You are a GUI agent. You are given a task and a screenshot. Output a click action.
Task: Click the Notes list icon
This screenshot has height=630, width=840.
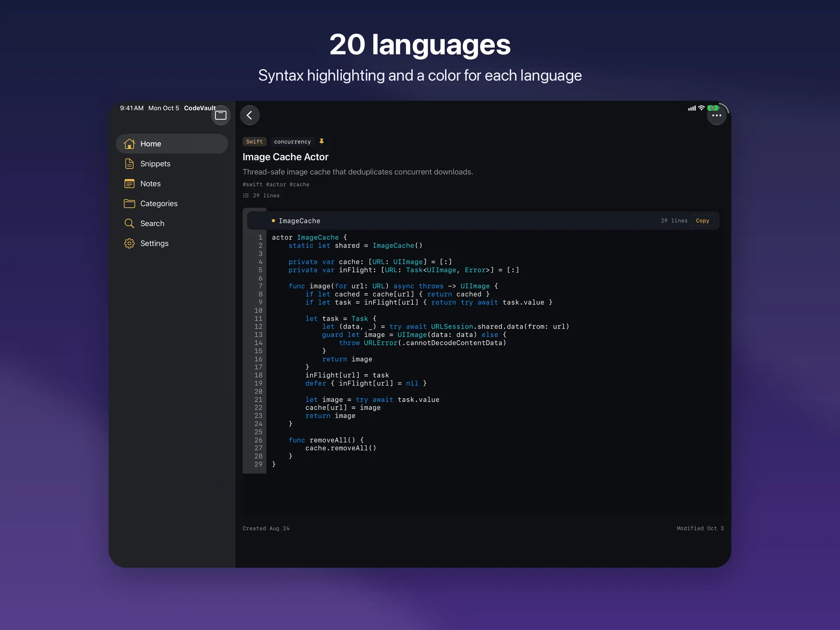click(x=129, y=184)
